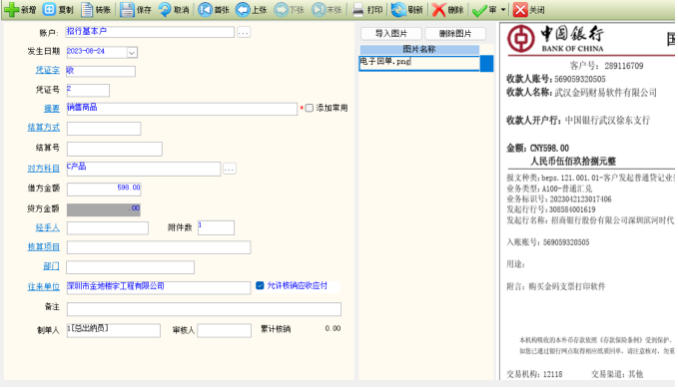Click the greyed 贷方金额 field
The height and width of the screenshot is (390, 678).
pos(104,209)
